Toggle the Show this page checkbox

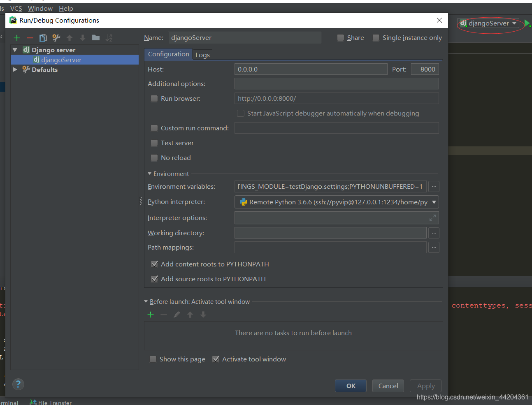pos(153,359)
